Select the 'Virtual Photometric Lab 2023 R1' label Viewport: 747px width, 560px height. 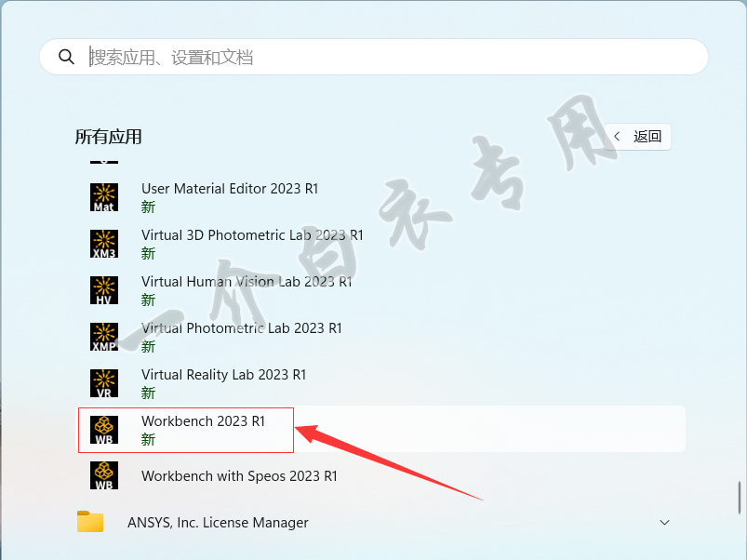(242, 328)
